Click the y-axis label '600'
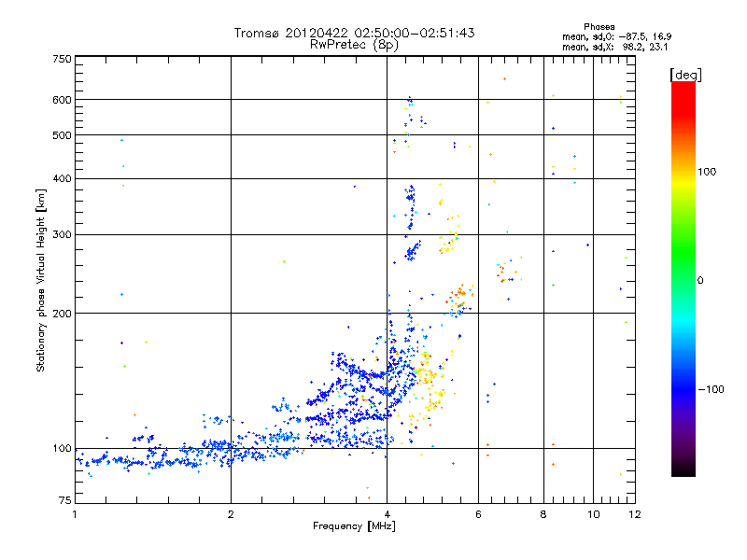This screenshot has width=747, height=560. [x=62, y=100]
